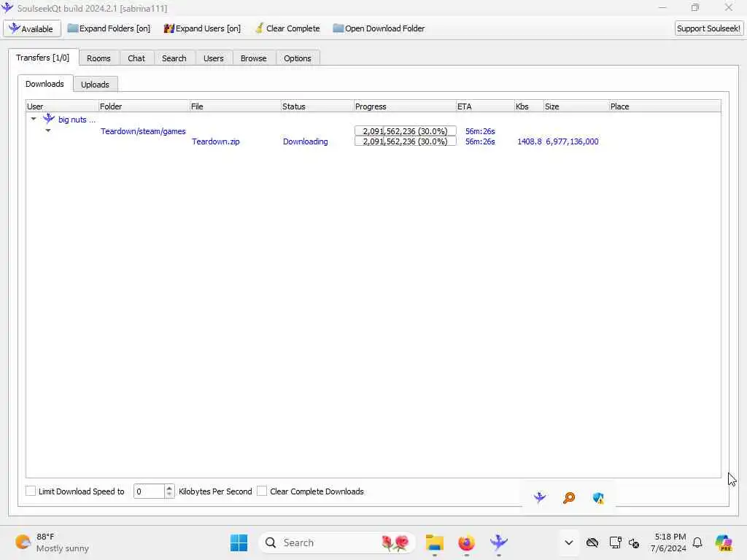Click the orange magnifier tray icon
This screenshot has width=747, height=560.
click(x=569, y=498)
